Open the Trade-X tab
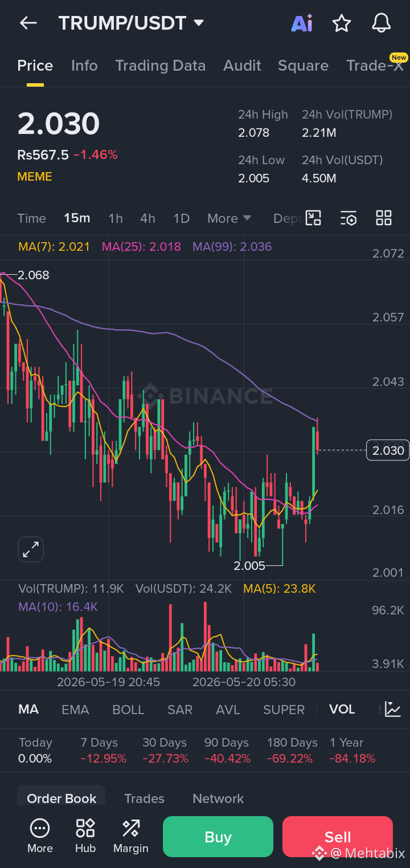This screenshot has height=868, width=410. coord(375,66)
